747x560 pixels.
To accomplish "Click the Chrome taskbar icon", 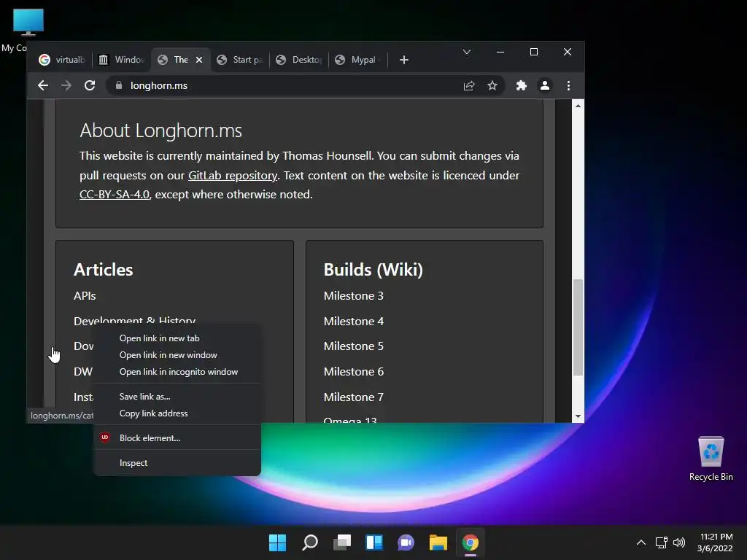I will [x=471, y=542].
